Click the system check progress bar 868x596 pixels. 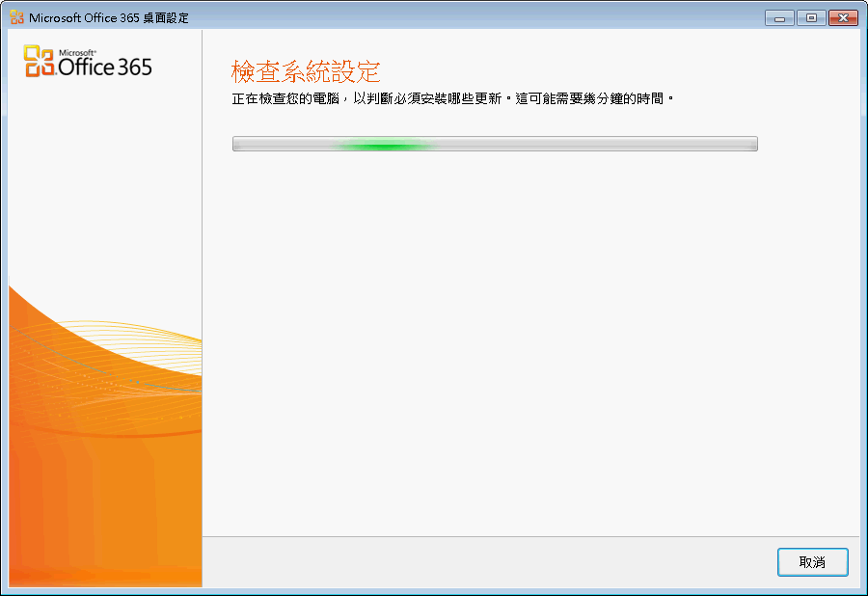coord(495,144)
